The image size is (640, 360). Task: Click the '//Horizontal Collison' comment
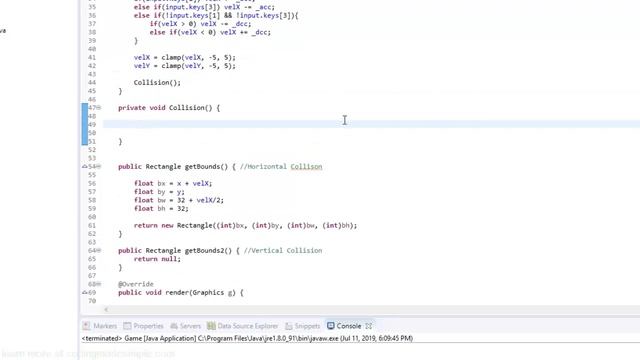tap(281, 167)
